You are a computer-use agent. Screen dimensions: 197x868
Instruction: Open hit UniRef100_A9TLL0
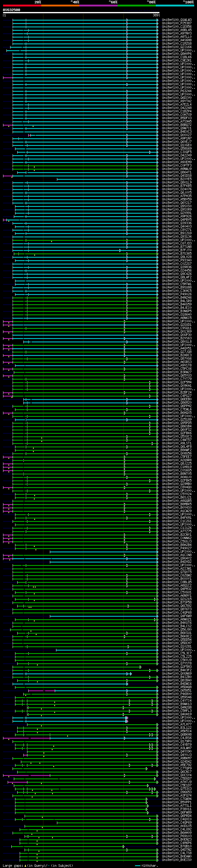(x=177, y=37)
